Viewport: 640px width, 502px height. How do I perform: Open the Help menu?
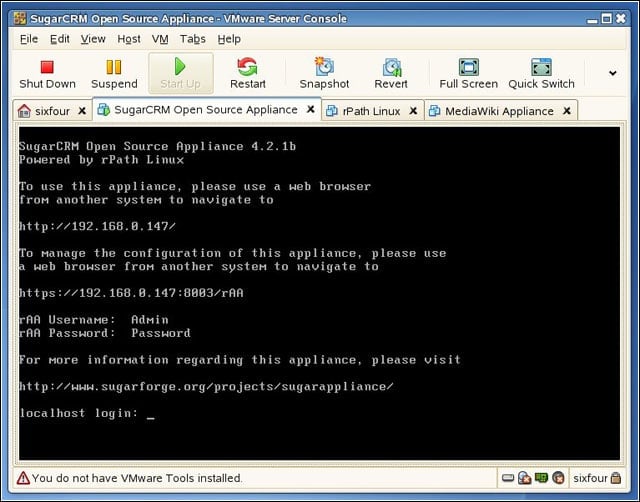click(x=229, y=39)
